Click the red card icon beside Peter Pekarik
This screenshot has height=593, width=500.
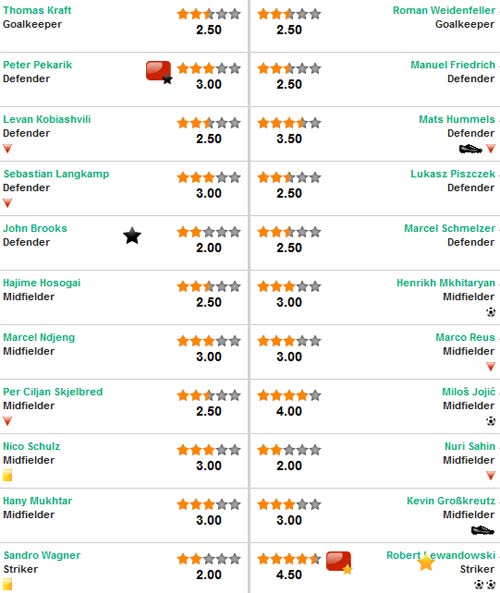click(x=158, y=71)
